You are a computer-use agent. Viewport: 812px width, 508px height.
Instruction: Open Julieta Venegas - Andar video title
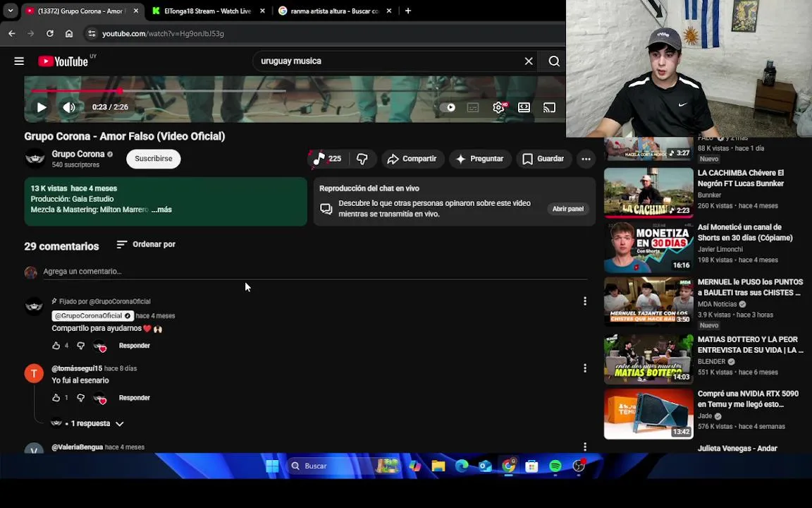tap(737, 449)
